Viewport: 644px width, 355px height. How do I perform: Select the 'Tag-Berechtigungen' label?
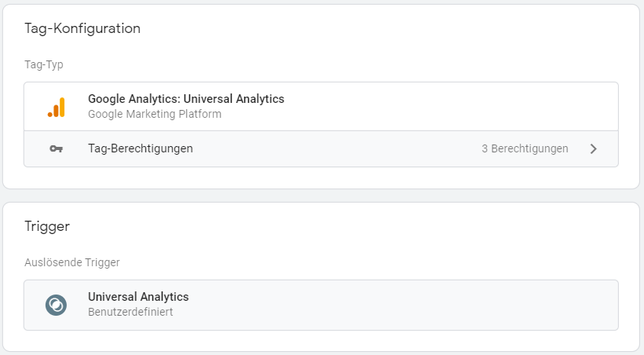click(x=141, y=148)
